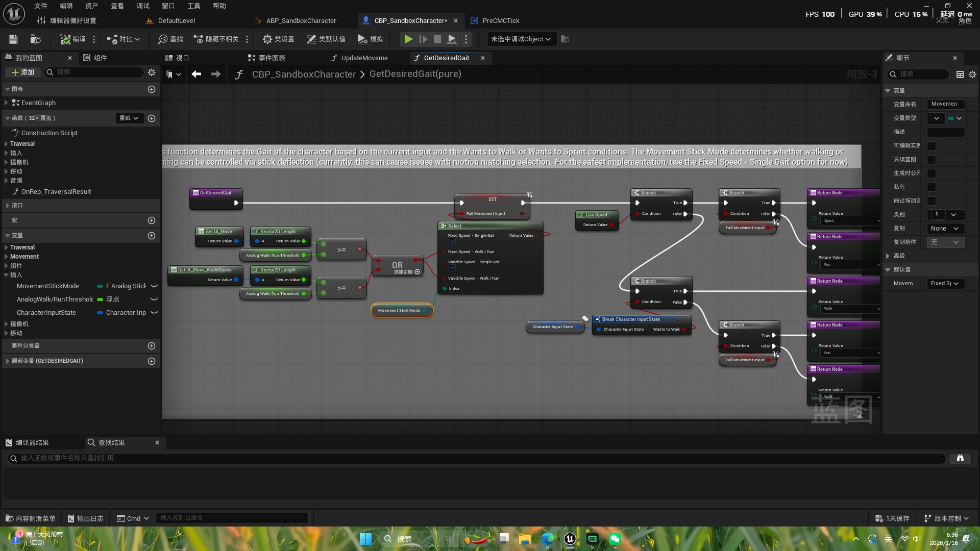Toggle the Private (私有) checkbox

pos(932,187)
